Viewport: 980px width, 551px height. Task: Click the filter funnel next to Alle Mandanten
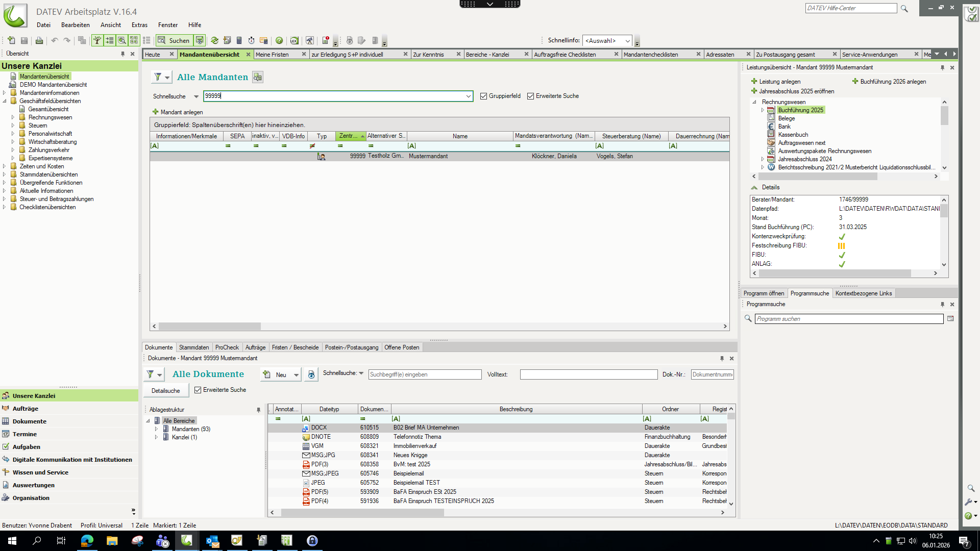(x=158, y=77)
